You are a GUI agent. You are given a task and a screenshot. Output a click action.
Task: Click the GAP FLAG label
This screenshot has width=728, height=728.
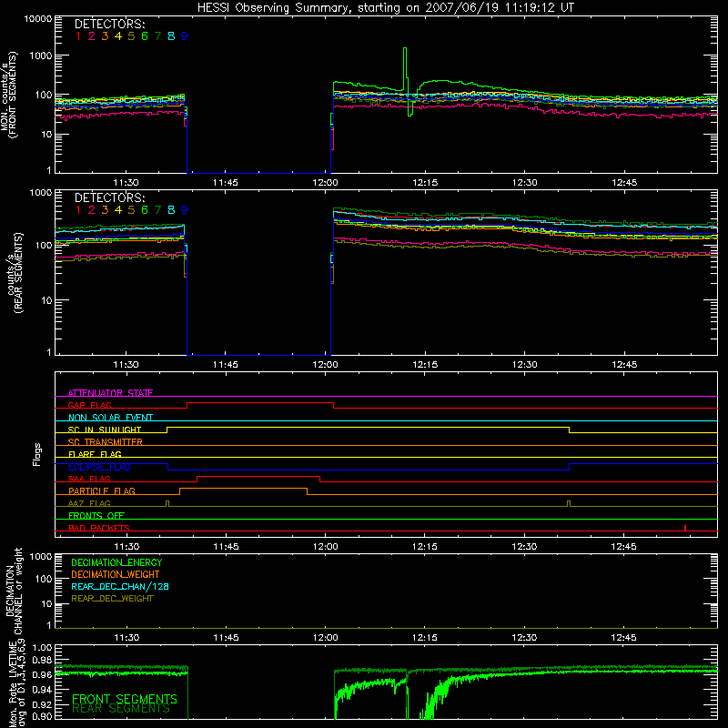coord(89,405)
